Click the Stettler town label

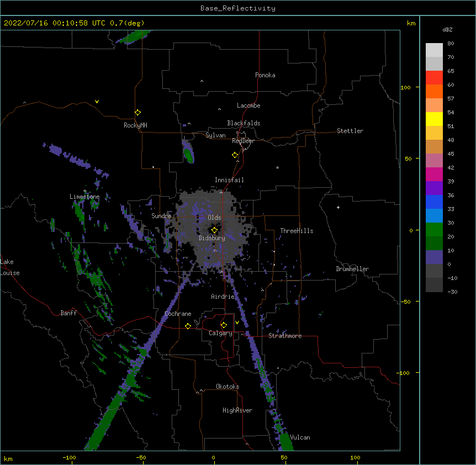350,131
